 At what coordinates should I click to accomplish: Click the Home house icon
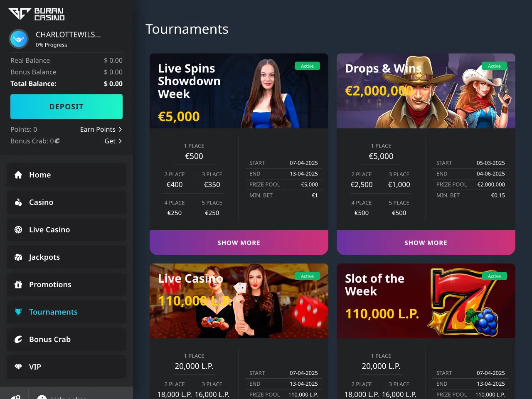[x=18, y=175]
